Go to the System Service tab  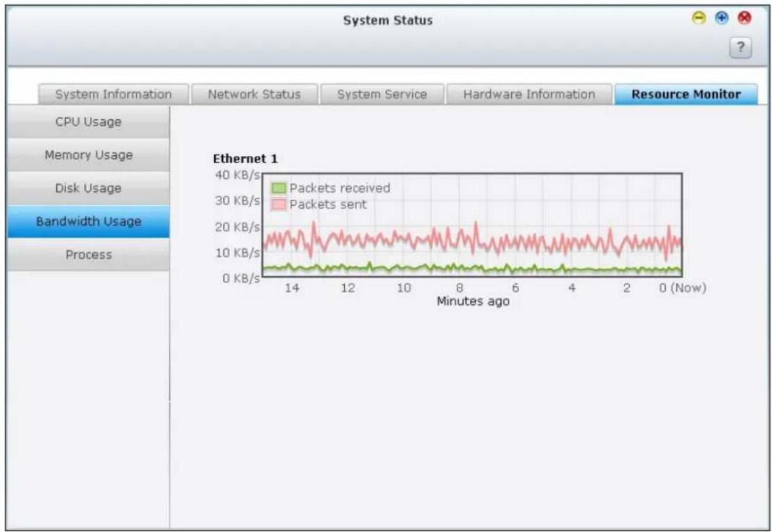[382, 94]
